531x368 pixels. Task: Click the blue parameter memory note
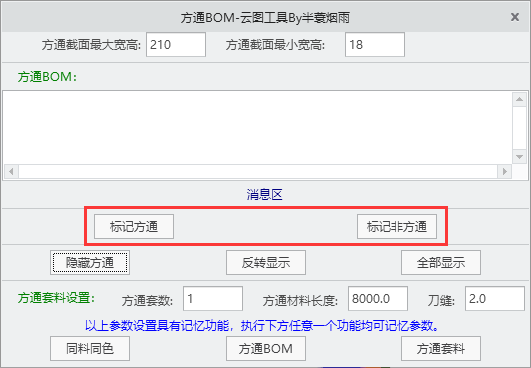pyautogui.click(x=262, y=326)
